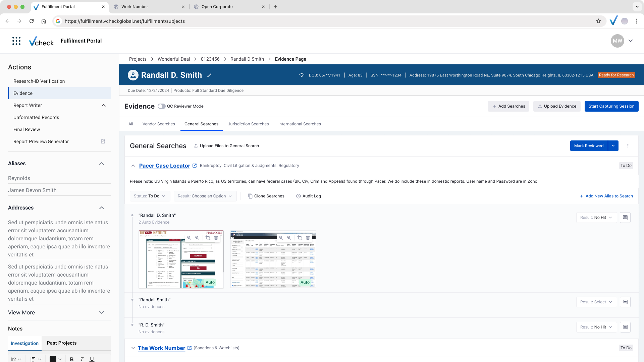Open the Past Projects notes tab
Image resolution: width=644 pixels, height=362 pixels.
click(x=62, y=343)
